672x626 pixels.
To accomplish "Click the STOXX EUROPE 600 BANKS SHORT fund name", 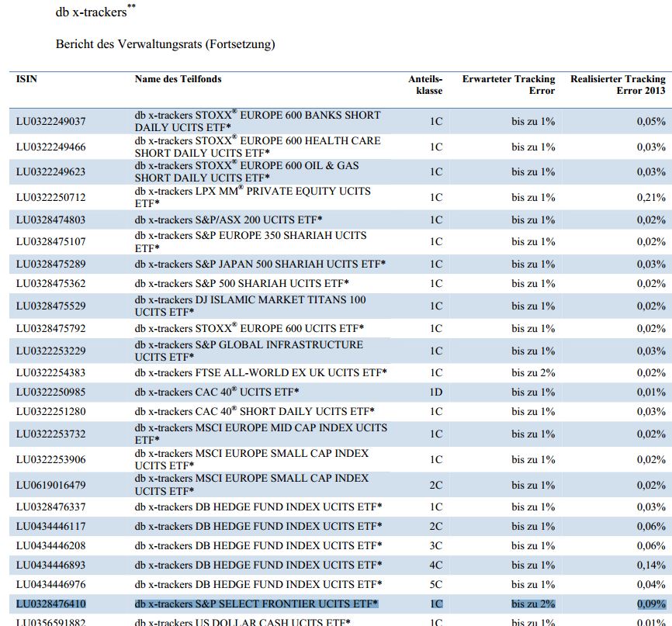I will [258, 121].
